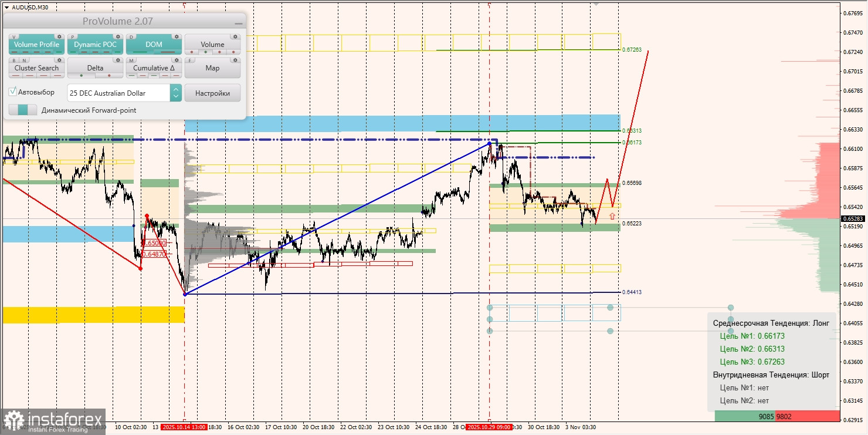Image resolution: width=868 pixels, height=435 pixels.
Task: Select the Cluster Search module
Action: [36, 68]
